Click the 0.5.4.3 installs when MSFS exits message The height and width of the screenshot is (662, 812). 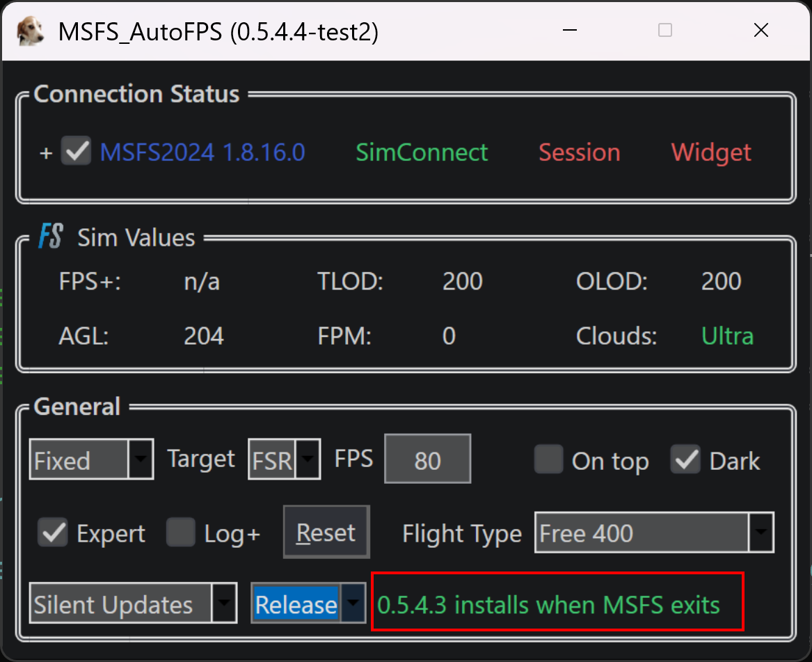[x=548, y=604]
